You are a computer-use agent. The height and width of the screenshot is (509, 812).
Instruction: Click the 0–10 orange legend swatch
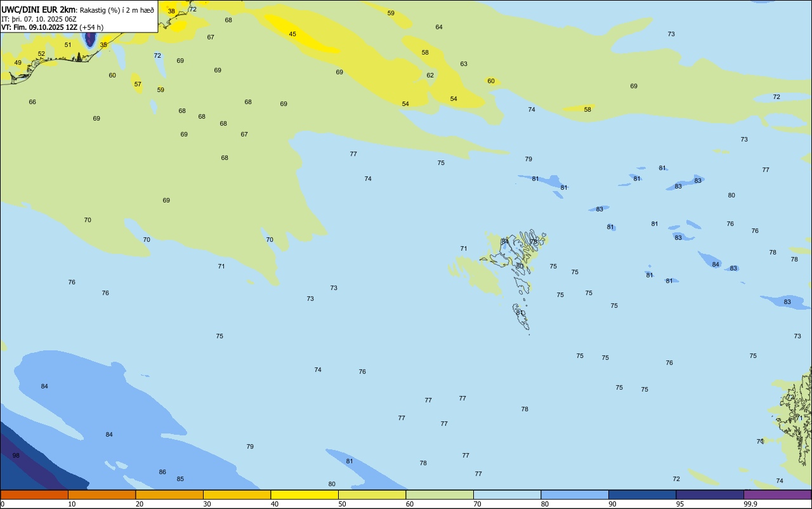coord(34,494)
